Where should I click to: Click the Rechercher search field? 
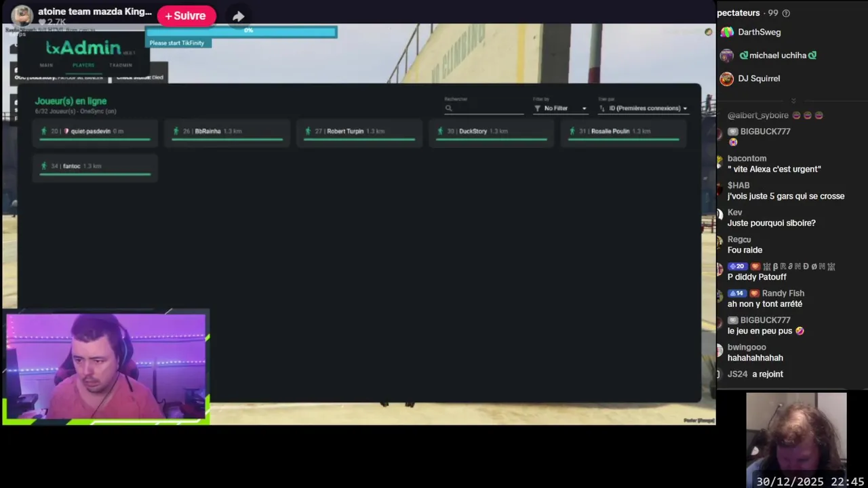tap(484, 108)
